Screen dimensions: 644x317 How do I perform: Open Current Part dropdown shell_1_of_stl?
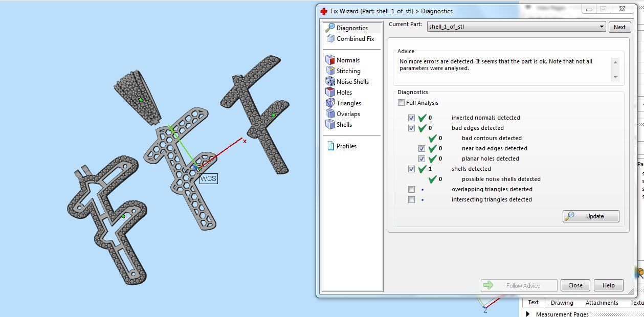coord(516,27)
